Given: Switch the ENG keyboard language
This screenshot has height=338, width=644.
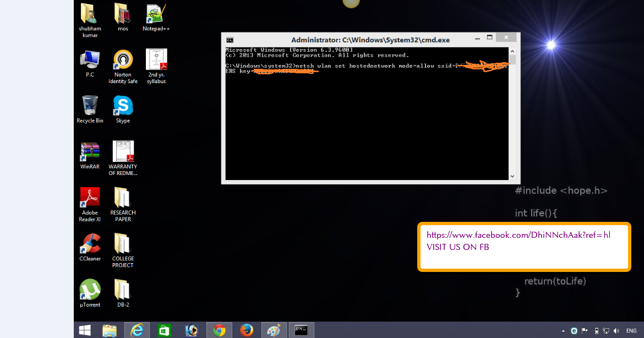Looking at the screenshot, I should (x=632, y=330).
